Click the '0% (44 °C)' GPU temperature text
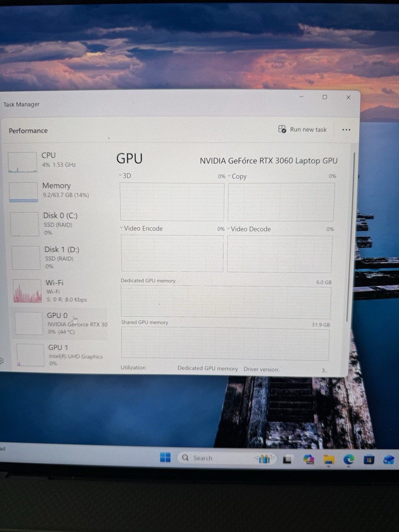Viewport: 399px width, 532px height. pos(62,332)
